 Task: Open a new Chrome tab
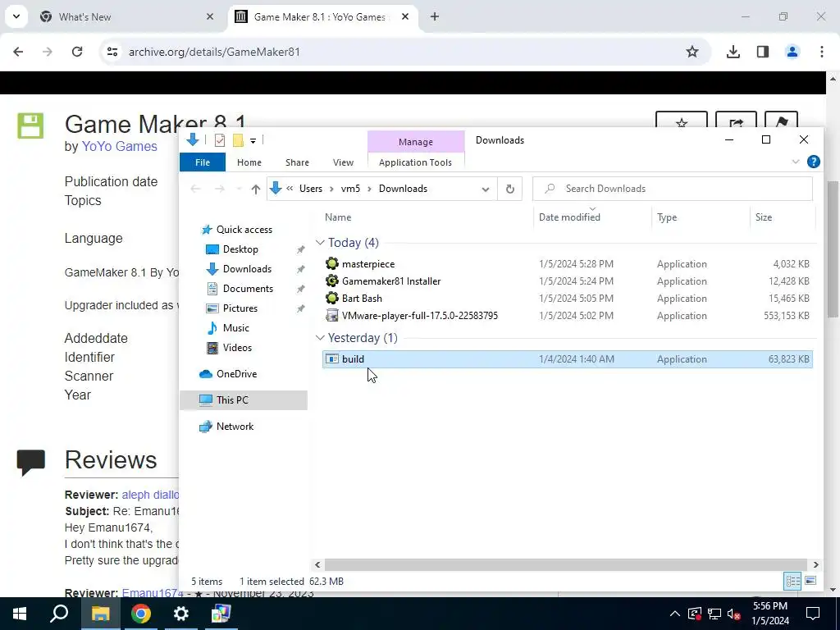pyautogui.click(x=435, y=17)
